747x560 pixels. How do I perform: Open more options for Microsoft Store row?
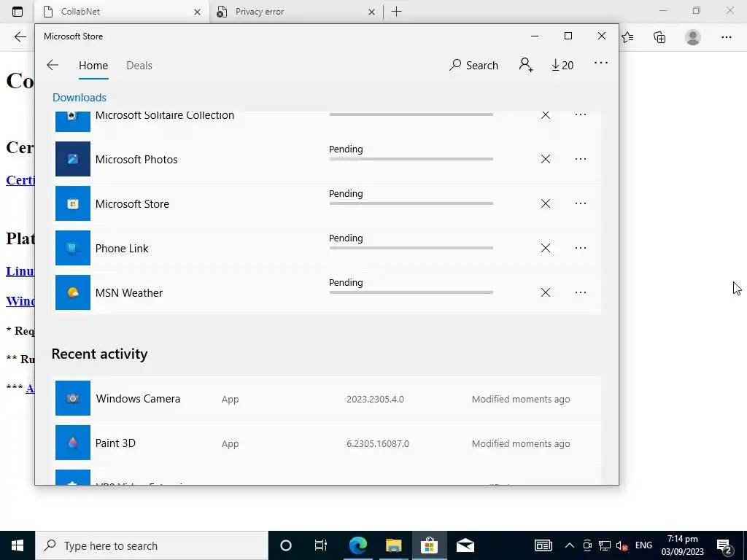coord(580,203)
